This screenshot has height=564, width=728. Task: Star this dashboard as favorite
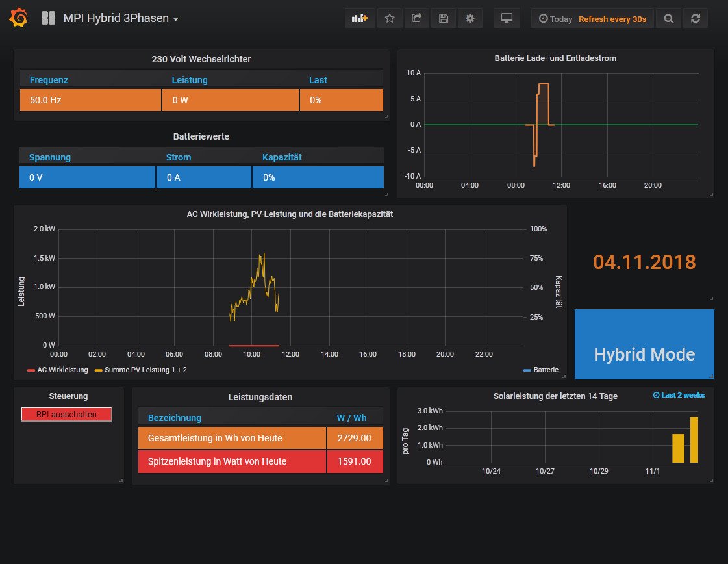point(390,19)
